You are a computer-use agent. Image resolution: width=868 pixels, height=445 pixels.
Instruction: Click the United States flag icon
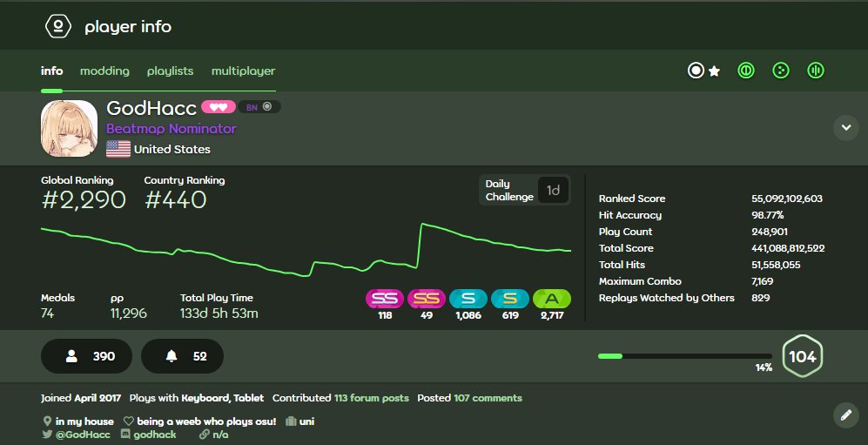(118, 149)
